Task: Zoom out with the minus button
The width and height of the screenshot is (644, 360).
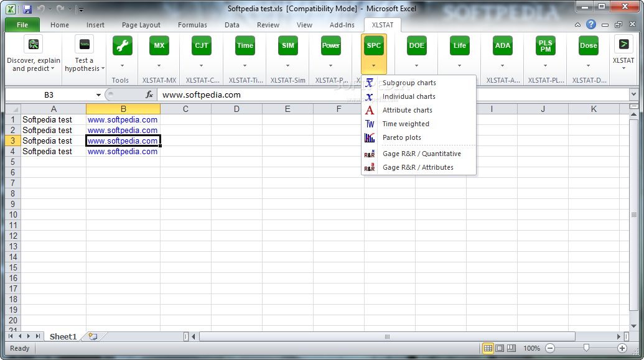Action: [x=550, y=348]
